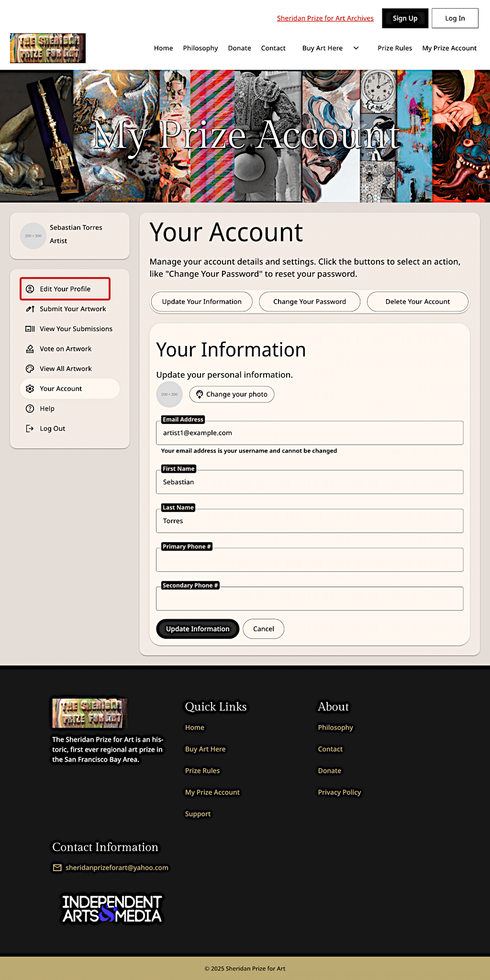The image size is (490, 980).
Task: Open View All Artwork in the sidebar
Action: point(70,369)
